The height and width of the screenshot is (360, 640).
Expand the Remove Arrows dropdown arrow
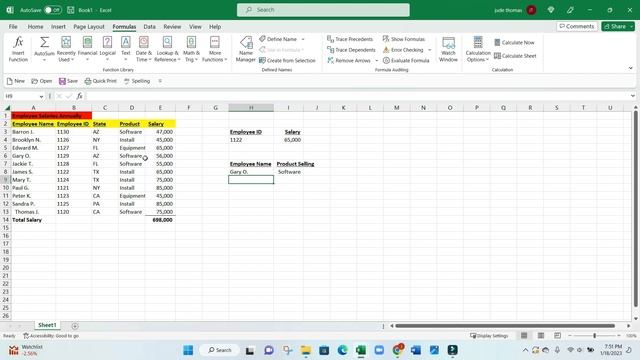(x=377, y=60)
